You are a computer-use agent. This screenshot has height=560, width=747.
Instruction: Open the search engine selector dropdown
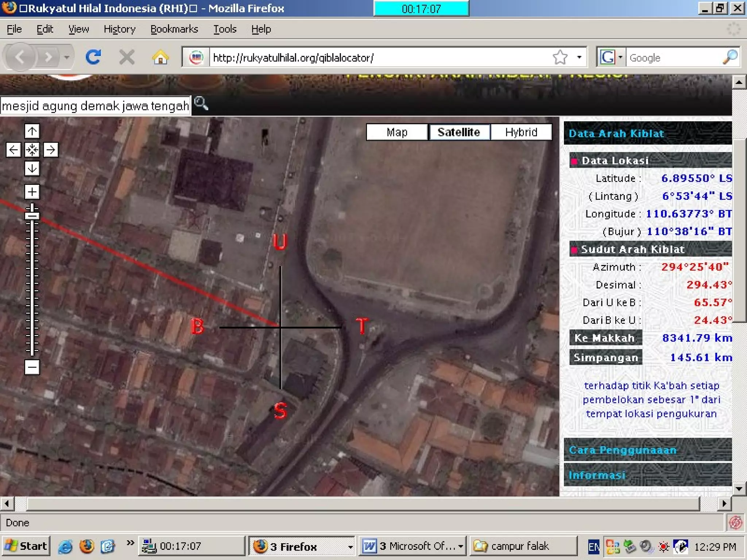coord(620,57)
